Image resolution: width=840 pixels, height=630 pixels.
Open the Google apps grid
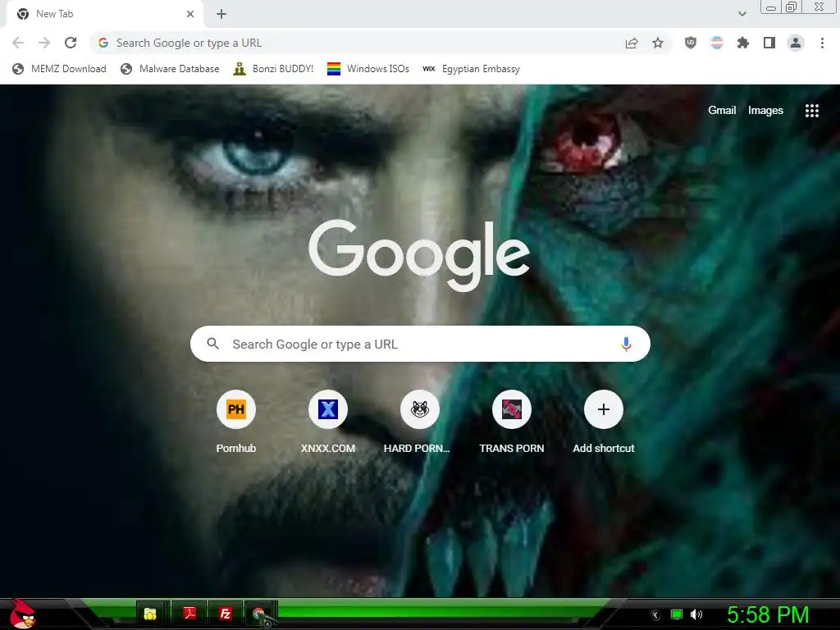812,111
